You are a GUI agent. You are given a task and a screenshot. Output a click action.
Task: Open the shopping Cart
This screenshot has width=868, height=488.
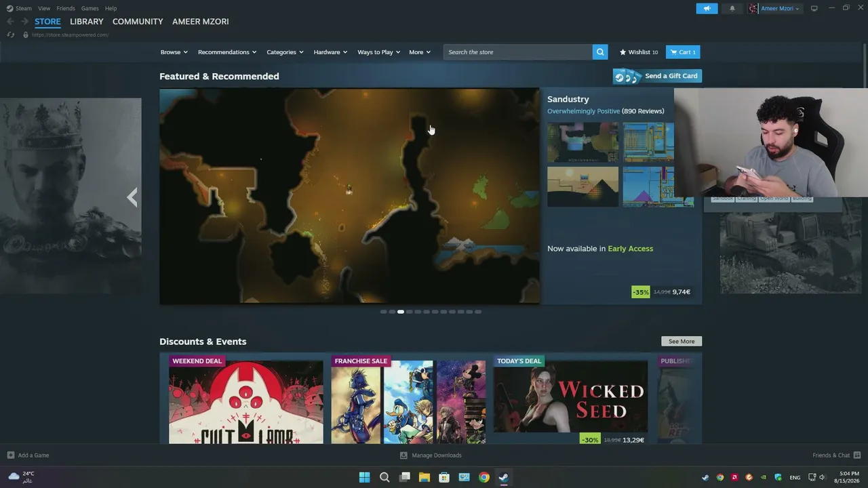(x=683, y=52)
